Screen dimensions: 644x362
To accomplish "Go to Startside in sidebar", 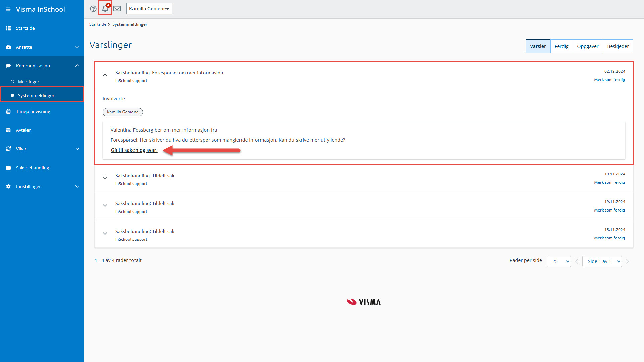I will tap(25, 28).
